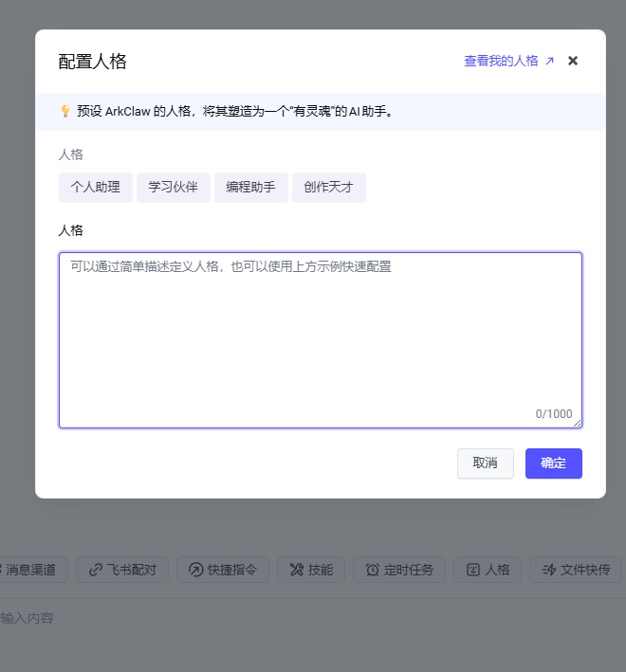Open 消息渠道 in the background toolbar
Image resolution: width=626 pixels, height=672 pixels.
pyautogui.click(x=31, y=570)
